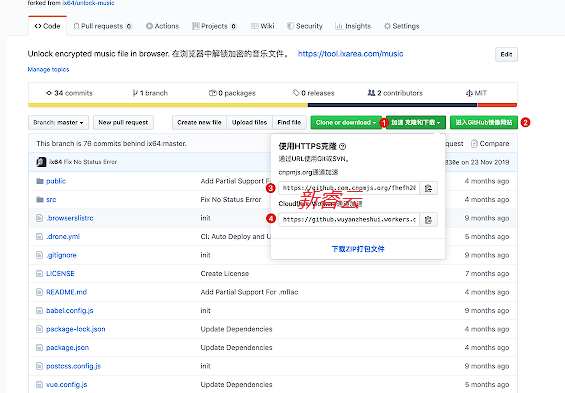Image resolution: width=565 pixels, height=393 pixels.
Task: Copy the Cloudflare Workers clone URL
Action: (x=428, y=220)
